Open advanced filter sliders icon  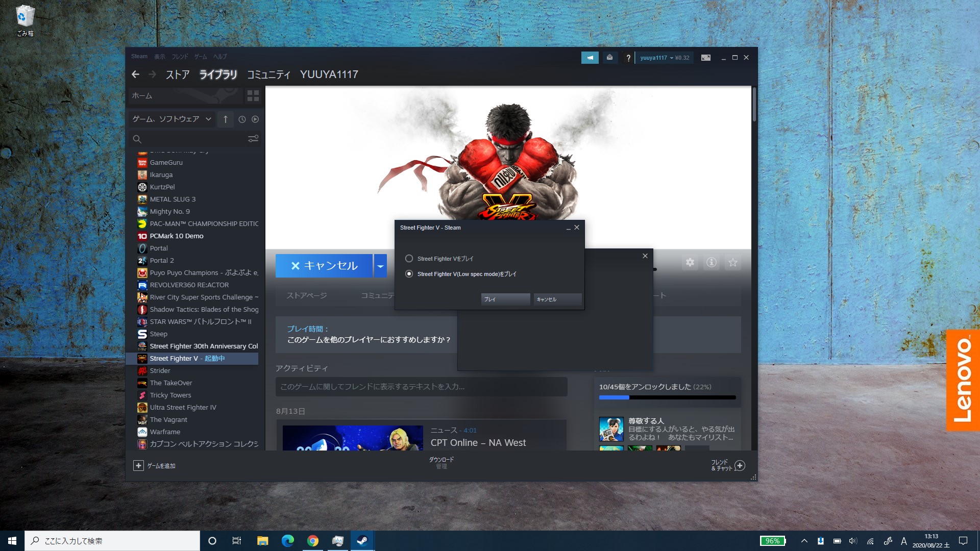tap(253, 139)
